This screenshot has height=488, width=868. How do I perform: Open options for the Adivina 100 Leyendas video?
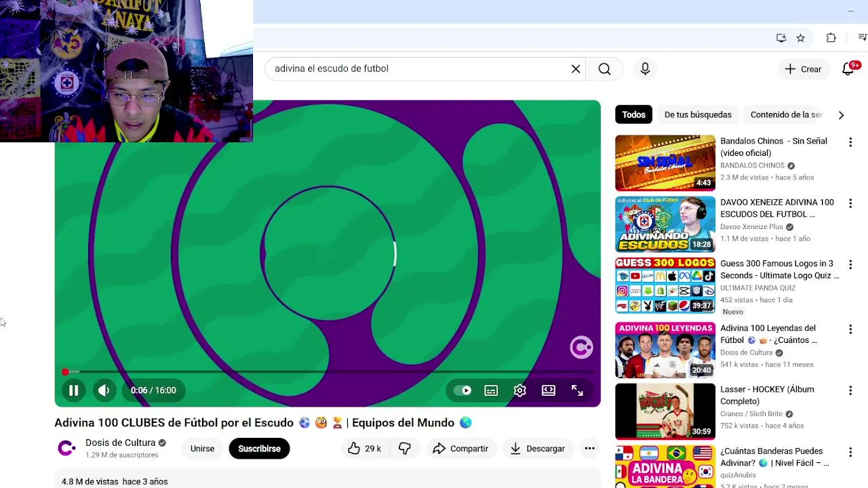(850, 329)
